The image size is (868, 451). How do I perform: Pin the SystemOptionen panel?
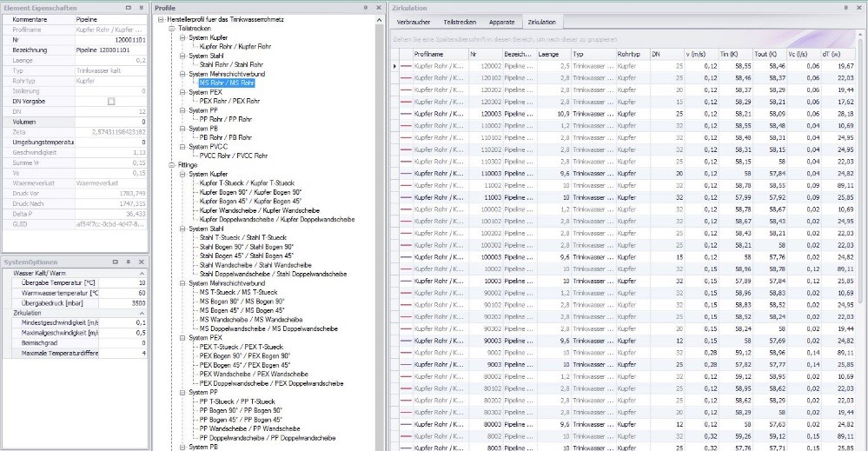pos(128,262)
